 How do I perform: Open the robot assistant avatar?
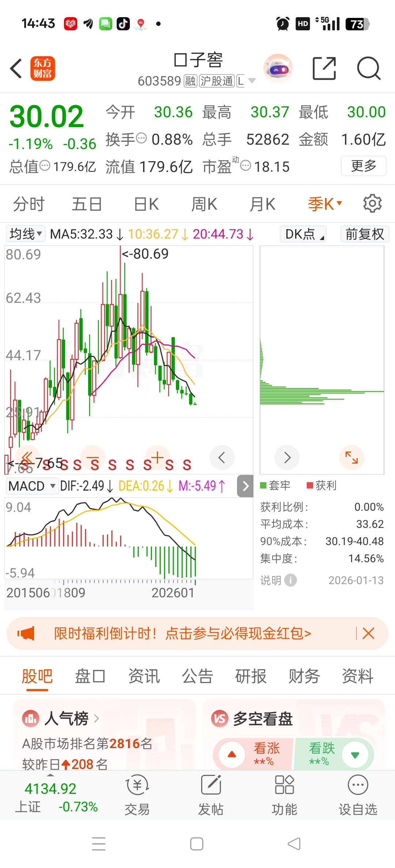point(278,68)
